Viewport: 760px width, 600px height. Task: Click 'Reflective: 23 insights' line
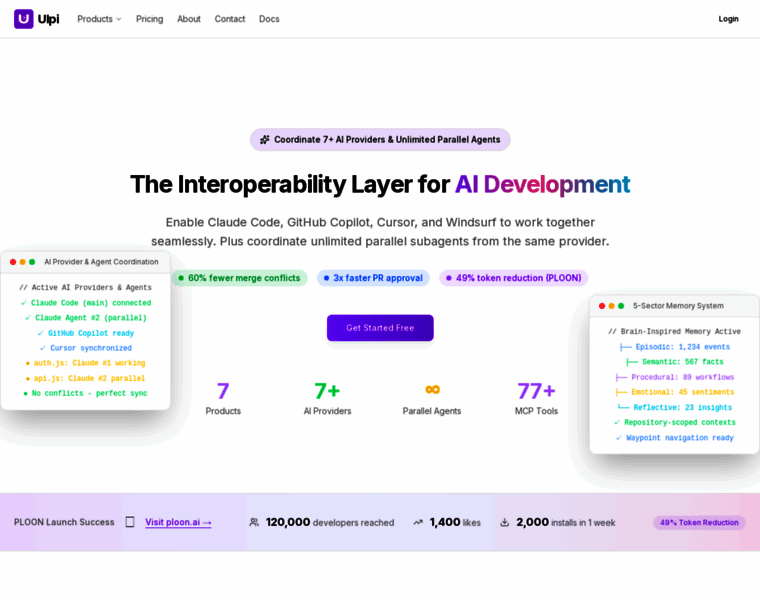(675, 407)
